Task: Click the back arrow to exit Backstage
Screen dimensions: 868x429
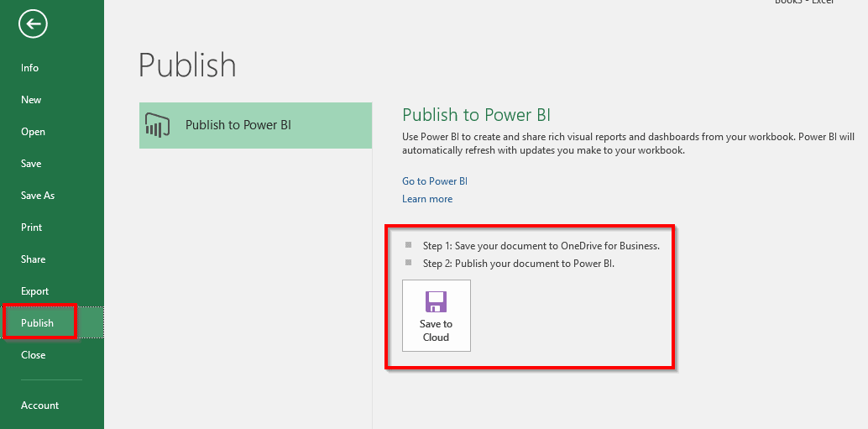Action: [34, 24]
